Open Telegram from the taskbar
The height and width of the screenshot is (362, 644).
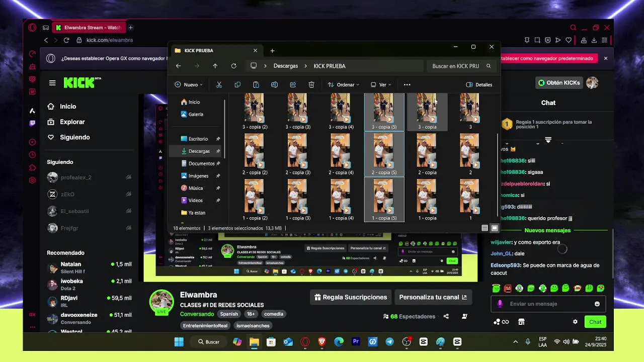click(x=389, y=341)
